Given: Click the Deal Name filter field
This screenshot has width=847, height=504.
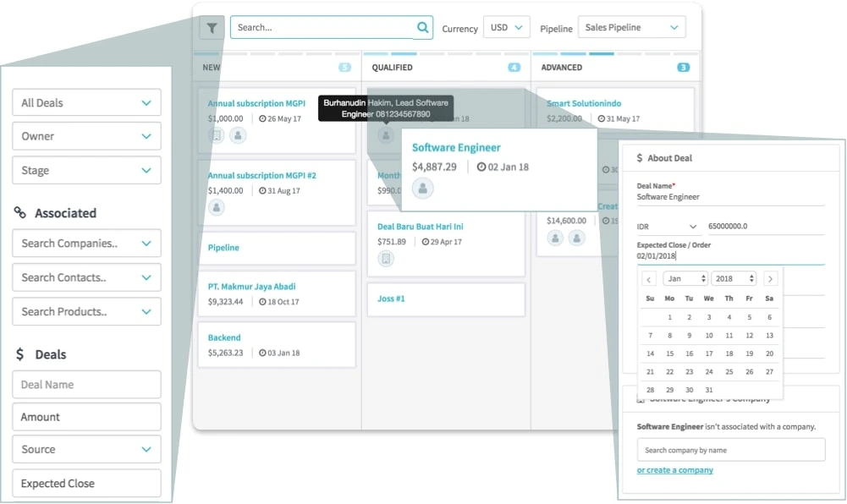Looking at the screenshot, I should (86, 384).
